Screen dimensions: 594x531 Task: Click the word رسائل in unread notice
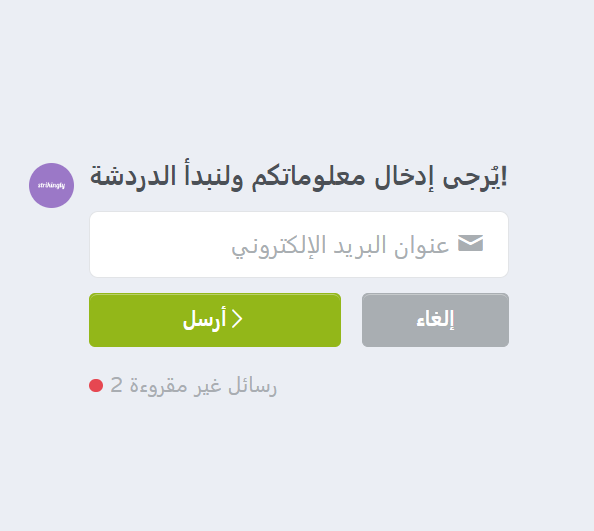[x=253, y=386]
